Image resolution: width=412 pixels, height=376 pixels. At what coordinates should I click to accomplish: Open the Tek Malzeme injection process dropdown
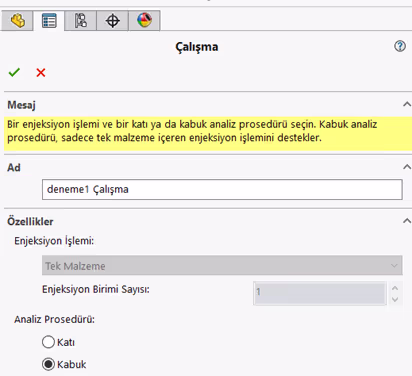[x=222, y=265]
